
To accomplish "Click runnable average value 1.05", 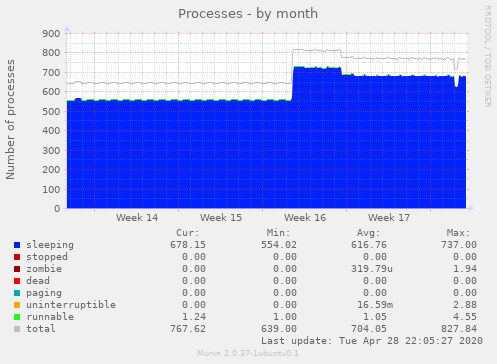I will [x=375, y=317].
